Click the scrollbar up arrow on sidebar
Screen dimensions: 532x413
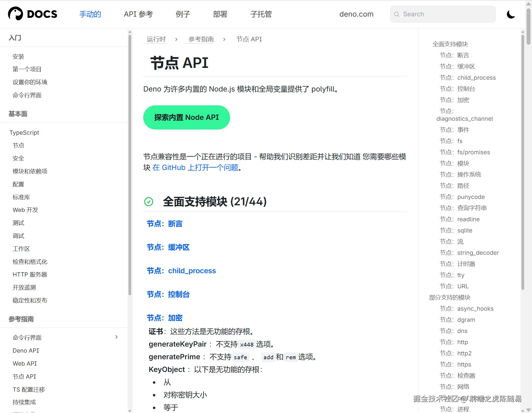tap(130, 32)
